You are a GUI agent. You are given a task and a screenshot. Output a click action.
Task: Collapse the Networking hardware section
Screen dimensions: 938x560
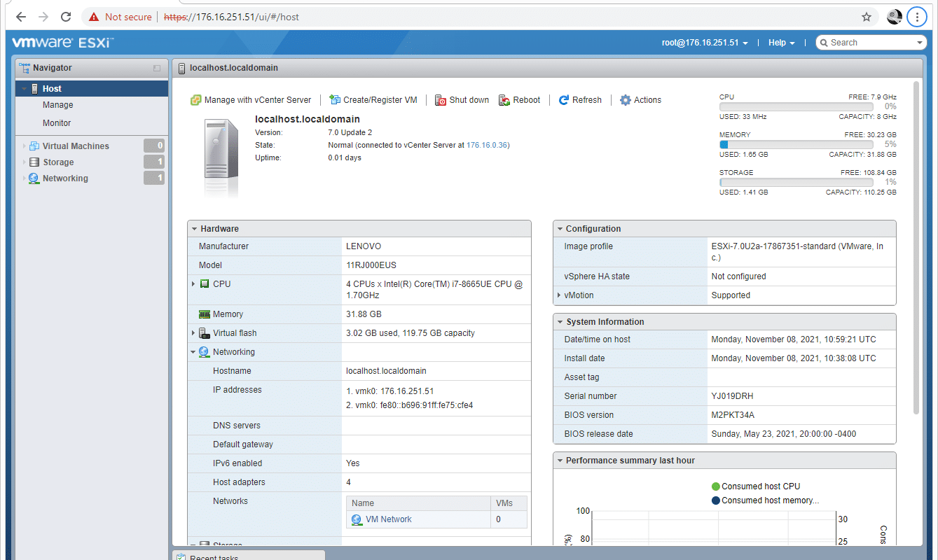[193, 352]
